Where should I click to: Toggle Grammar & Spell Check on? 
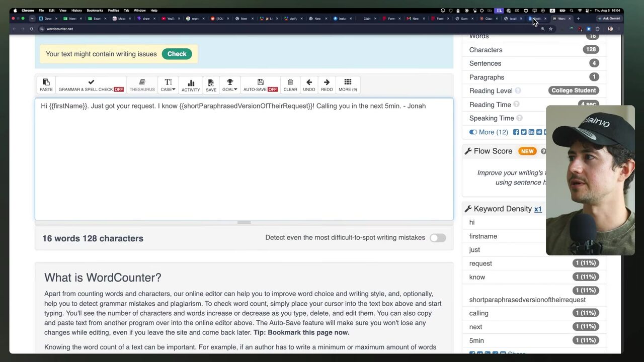tap(91, 85)
